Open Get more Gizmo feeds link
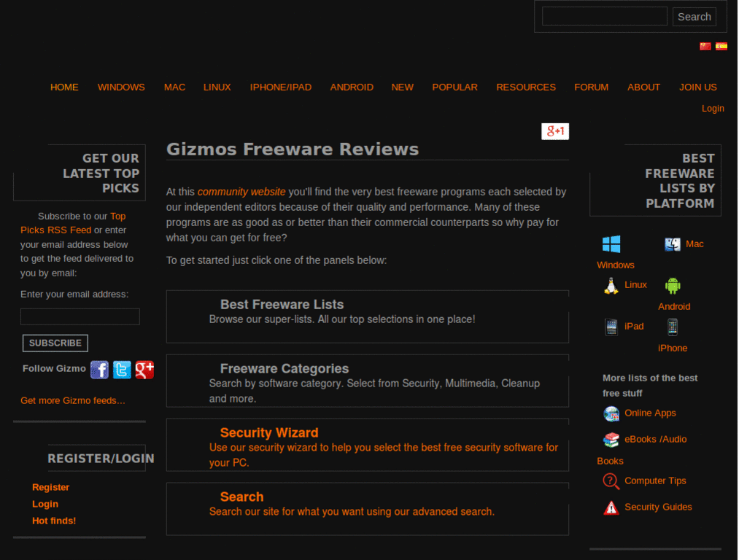 (x=73, y=400)
